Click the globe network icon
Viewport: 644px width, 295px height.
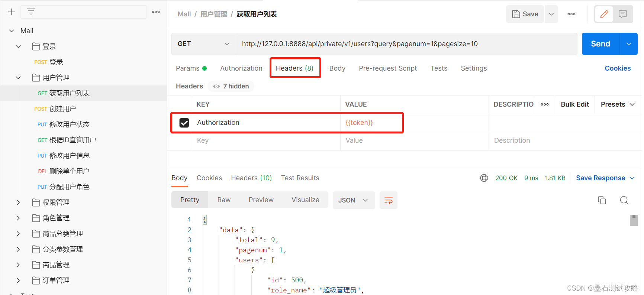pos(484,178)
